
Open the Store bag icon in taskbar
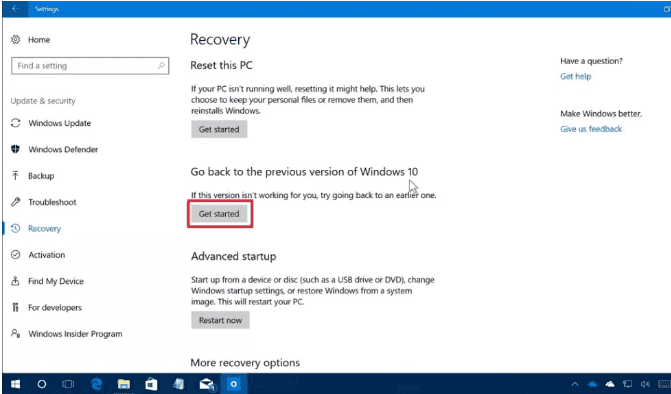point(151,384)
